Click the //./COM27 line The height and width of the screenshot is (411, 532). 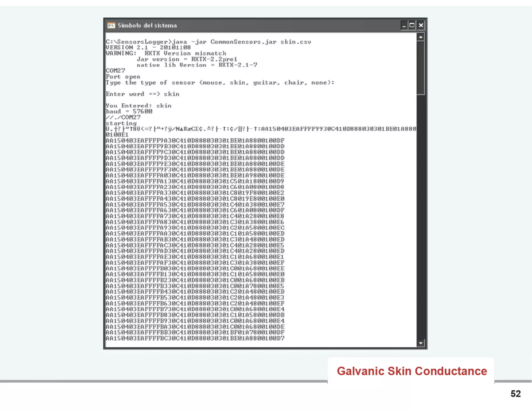click(123, 117)
